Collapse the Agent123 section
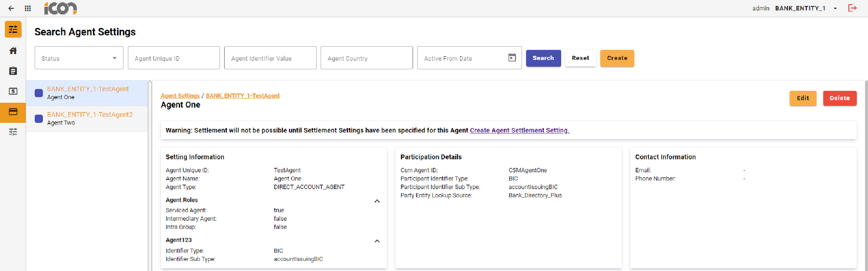This screenshot has height=271, width=868. coord(377,241)
